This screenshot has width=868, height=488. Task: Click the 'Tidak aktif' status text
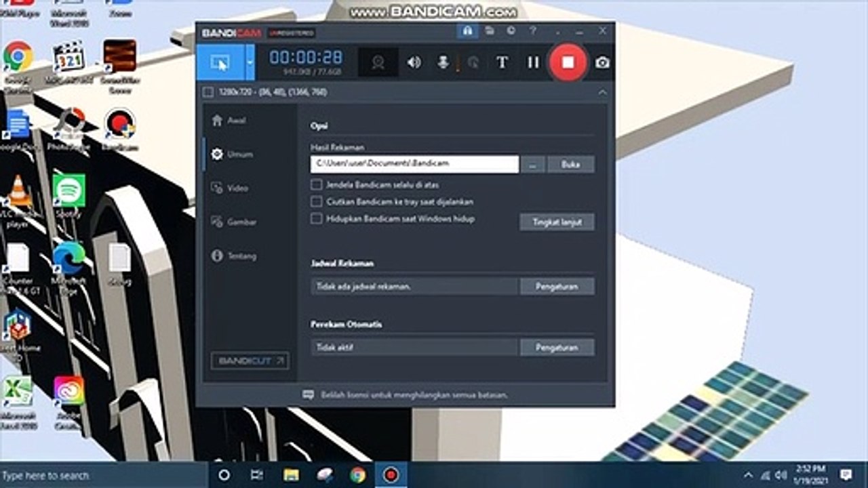coord(335,348)
